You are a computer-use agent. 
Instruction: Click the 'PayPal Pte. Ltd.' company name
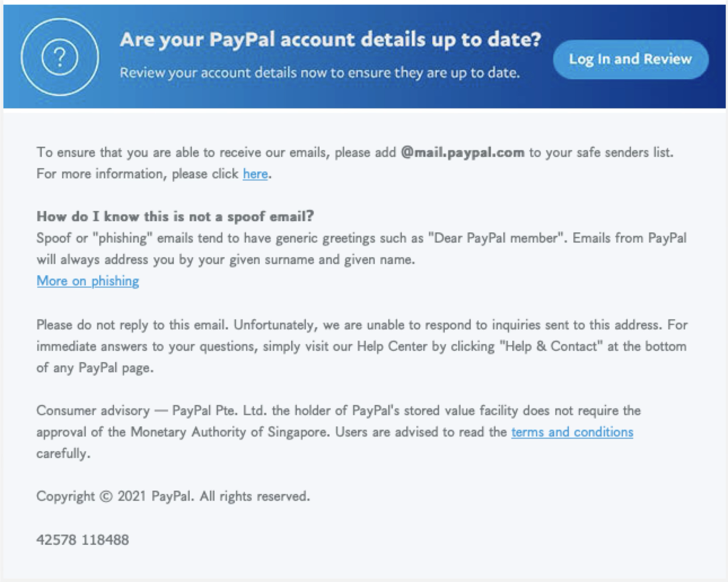219,411
